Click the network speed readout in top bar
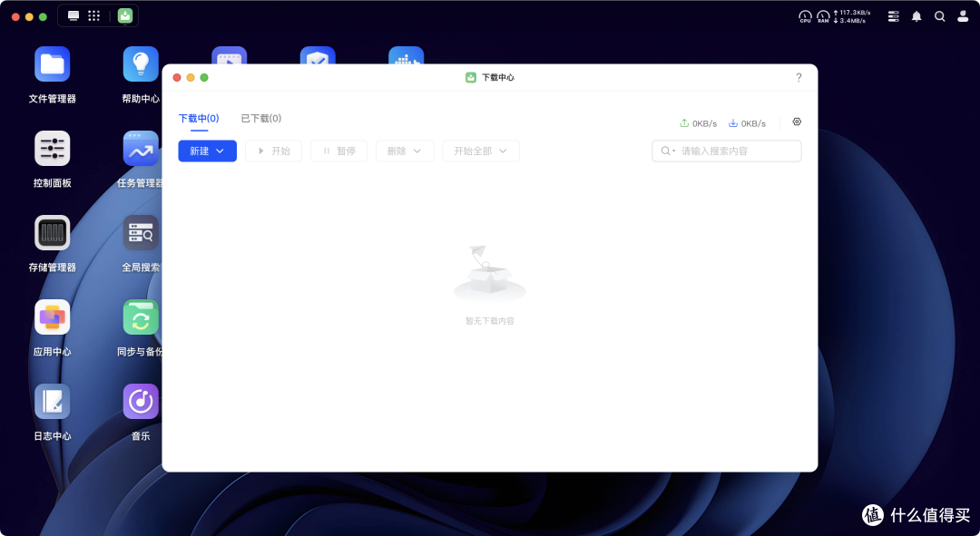Screen dimensions: 980x536 pyautogui.click(x=851, y=17)
